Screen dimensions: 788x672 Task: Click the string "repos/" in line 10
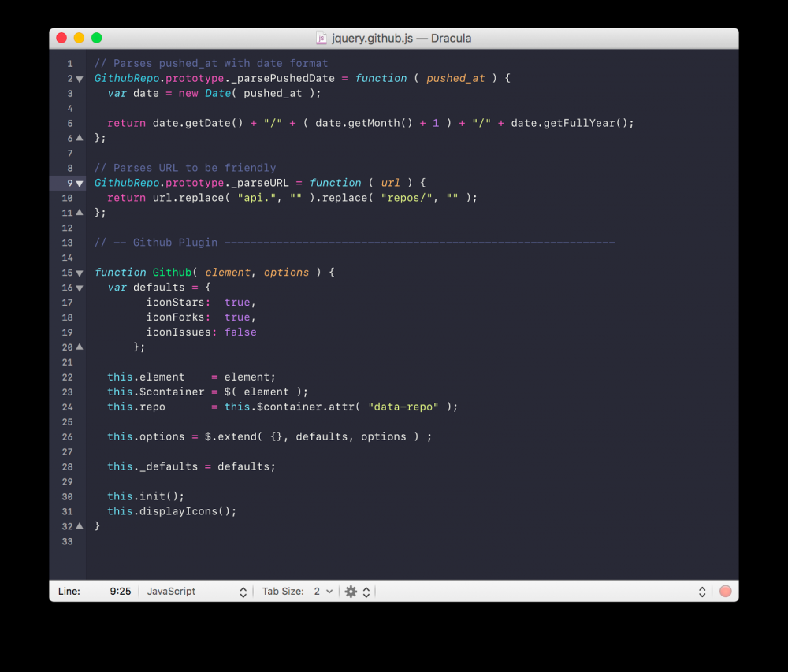(407, 198)
